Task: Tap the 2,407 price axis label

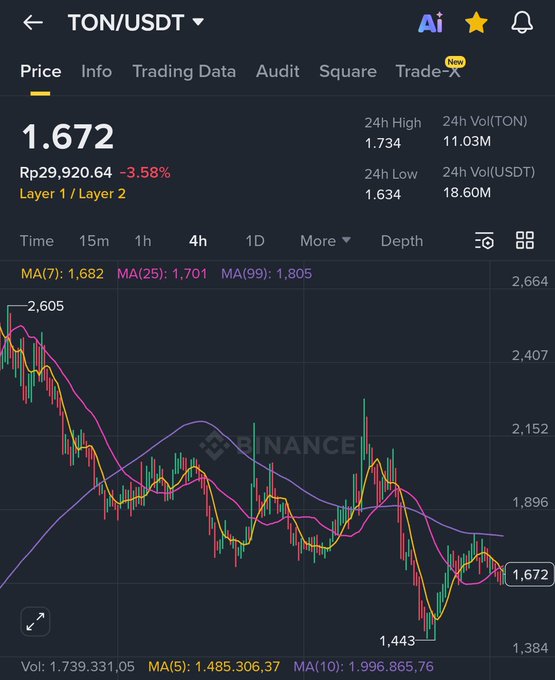Action: click(530, 355)
